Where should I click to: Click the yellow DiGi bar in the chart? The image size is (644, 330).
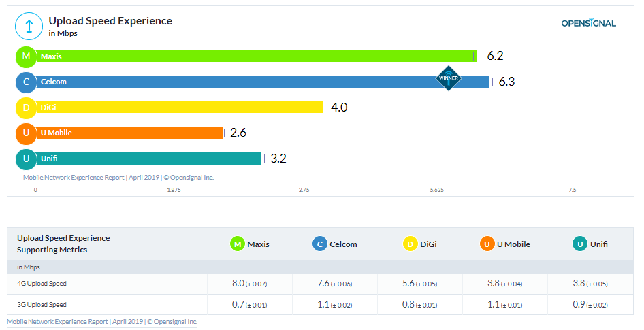click(177, 108)
